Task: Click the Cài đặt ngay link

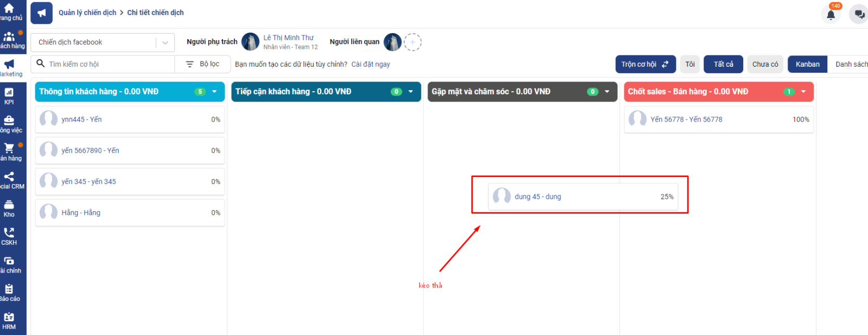Action: pyautogui.click(x=371, y=64)
